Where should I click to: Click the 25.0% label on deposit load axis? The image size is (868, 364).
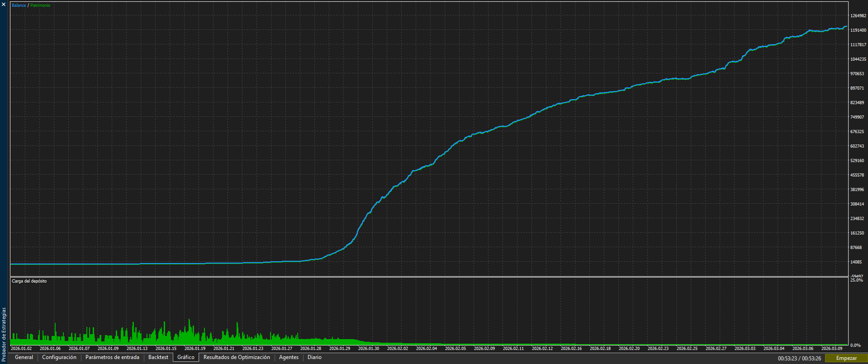[856, 280]
